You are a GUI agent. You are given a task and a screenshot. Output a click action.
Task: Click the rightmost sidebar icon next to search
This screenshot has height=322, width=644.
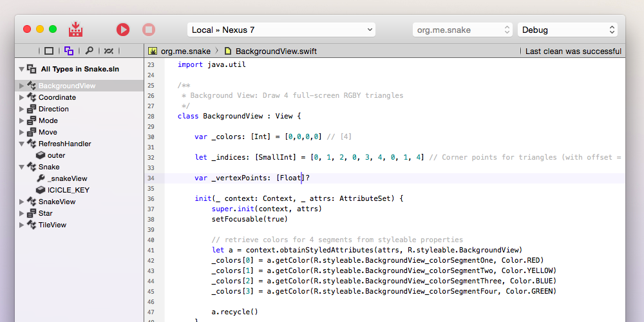pyautogui.click(x=109, y=51)
